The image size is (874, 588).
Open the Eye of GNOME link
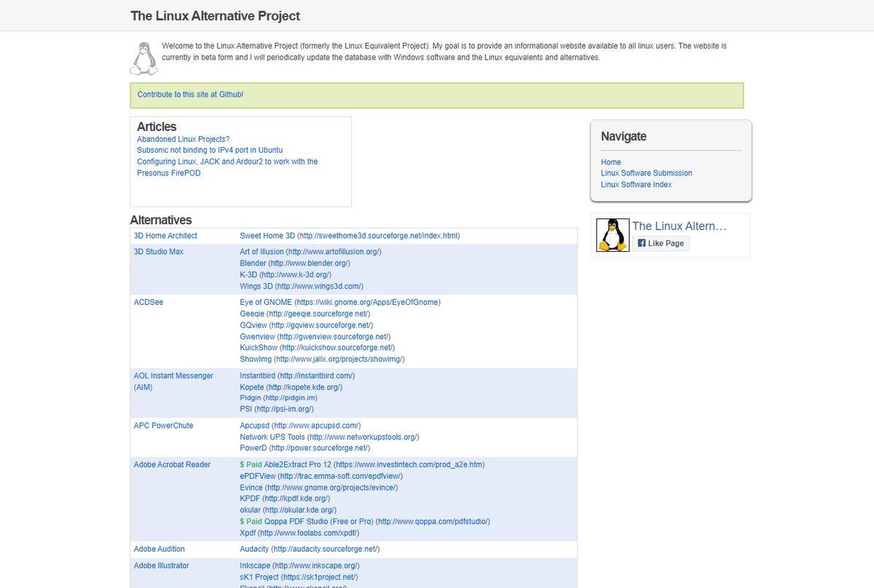266,302
